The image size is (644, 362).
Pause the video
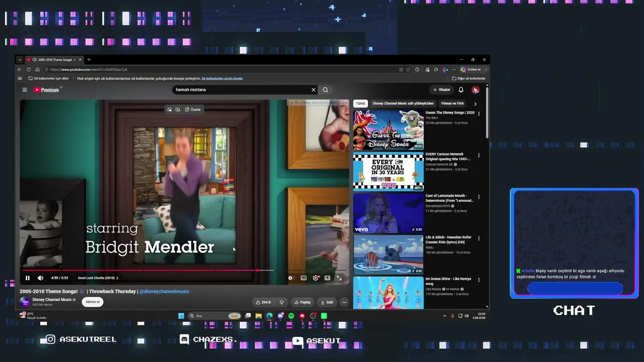pos(28,278)
